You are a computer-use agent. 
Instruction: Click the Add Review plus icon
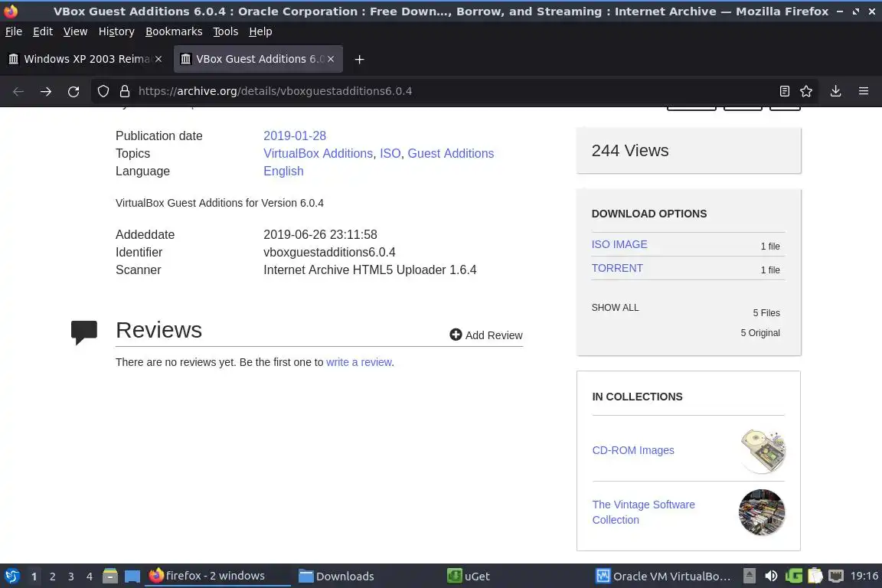(456, 335)
